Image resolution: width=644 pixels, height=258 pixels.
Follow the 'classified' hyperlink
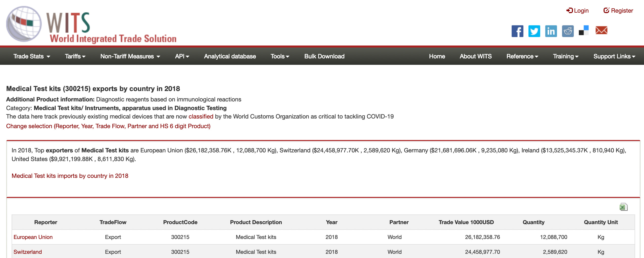pyautogui.click(x=201, y=116)
